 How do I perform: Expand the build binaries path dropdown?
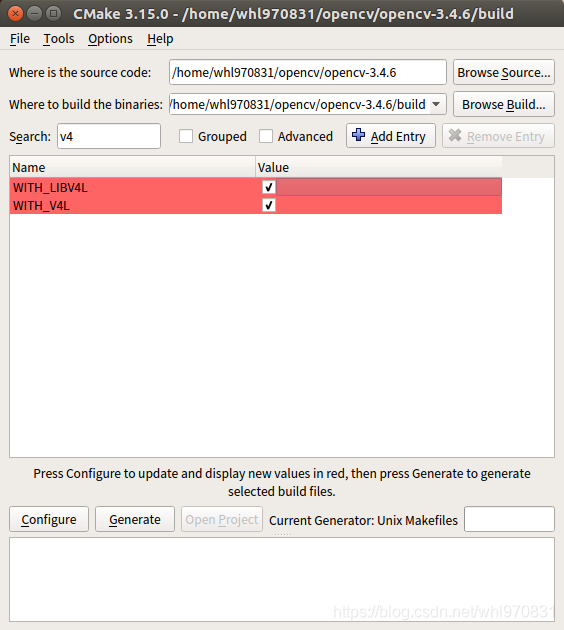click(436, 104)
